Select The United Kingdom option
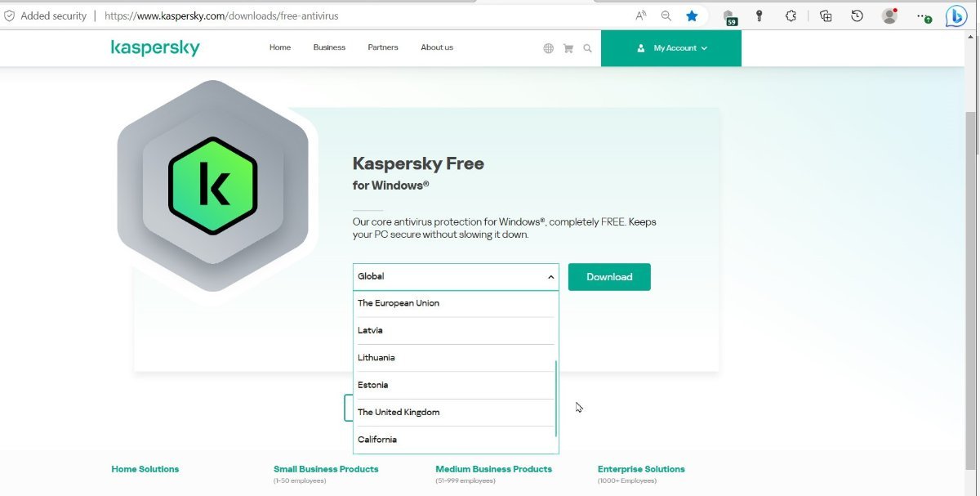980x496 pixels. pos(454,413)
